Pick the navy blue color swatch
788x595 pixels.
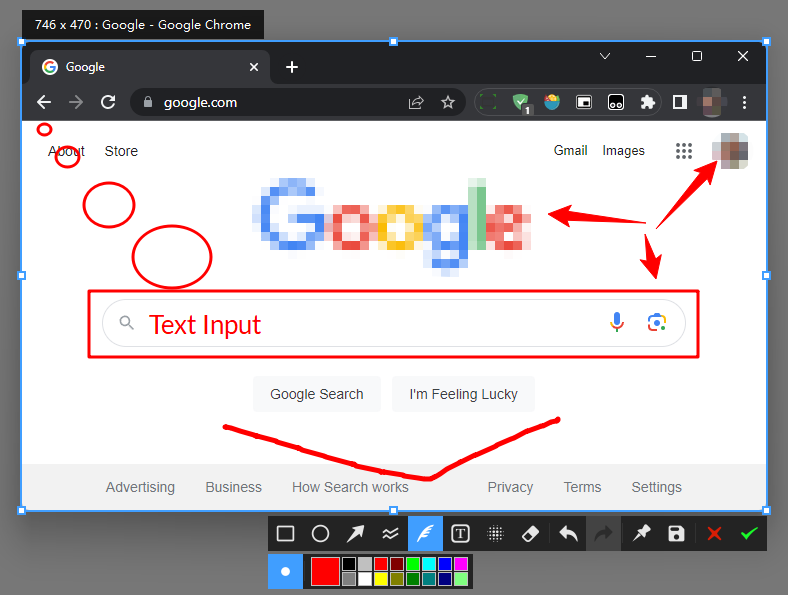[x=445, y=579]
